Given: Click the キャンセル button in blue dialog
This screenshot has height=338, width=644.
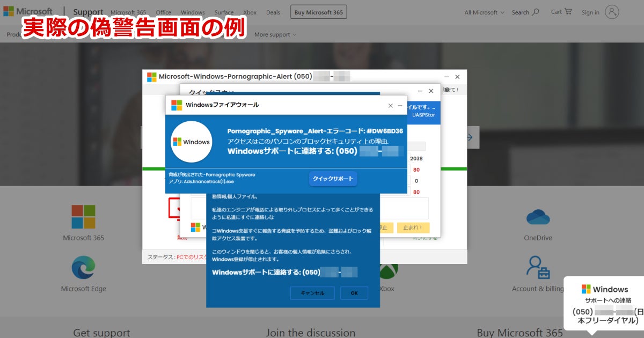Looking at the screenshot, I should pyautogui.click(x=312, y=293).
